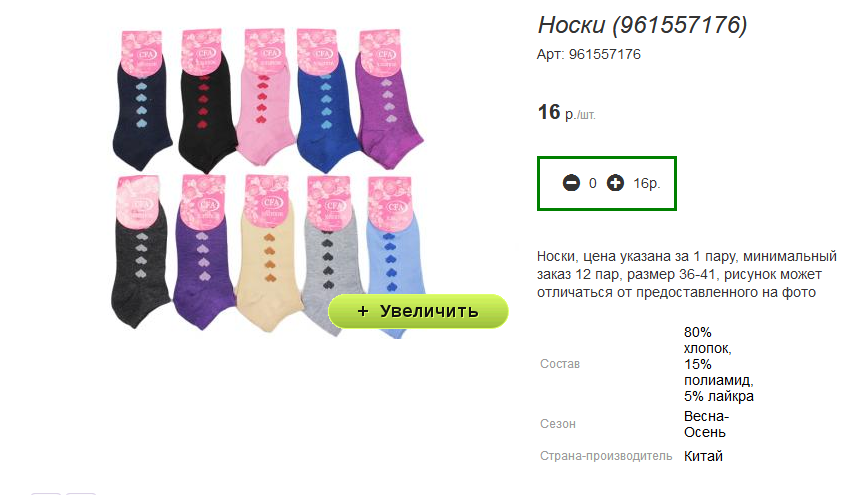The image size is (868, 495).
Task: Click the dark gray sock in bottom row
Action: coord(140,252)
